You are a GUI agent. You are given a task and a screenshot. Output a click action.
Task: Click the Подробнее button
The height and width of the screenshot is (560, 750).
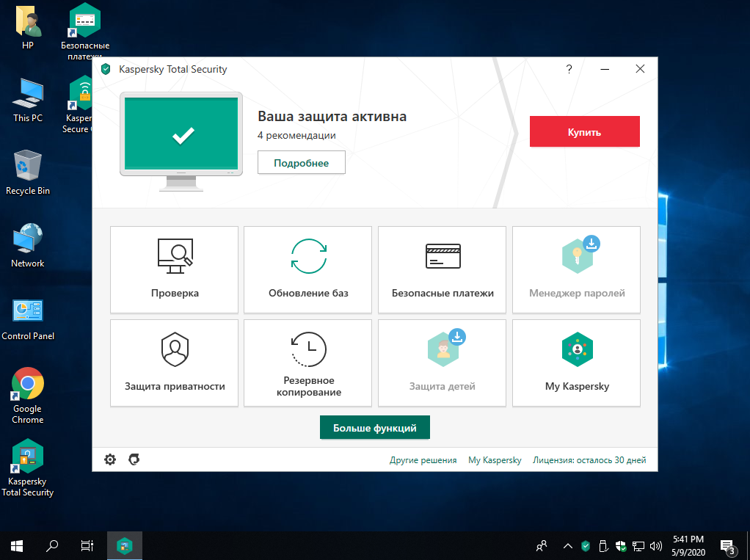click(x=302, y=163)
